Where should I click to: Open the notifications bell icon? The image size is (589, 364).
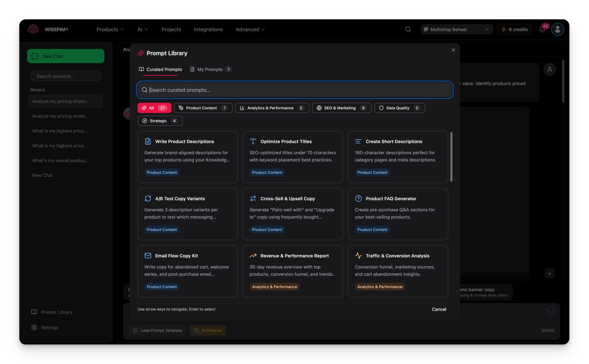[542, 29]
